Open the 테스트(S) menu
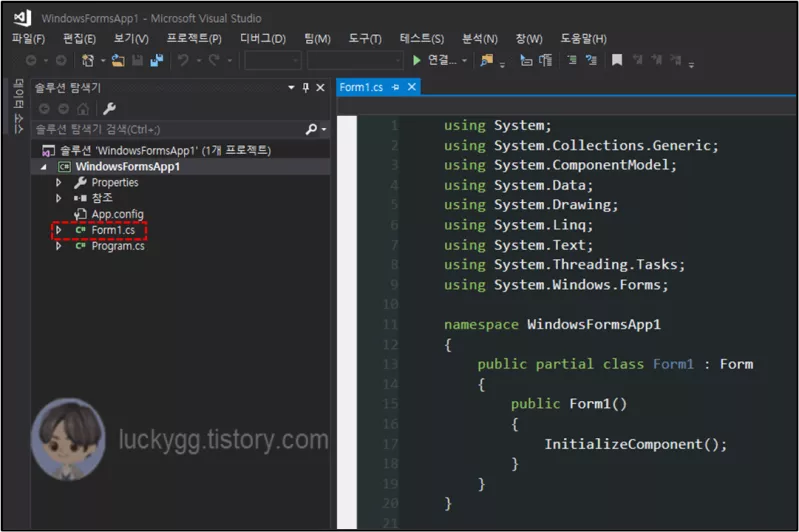Image resolution: width=799 pixels, height=532 pixels. coord(421,39)
